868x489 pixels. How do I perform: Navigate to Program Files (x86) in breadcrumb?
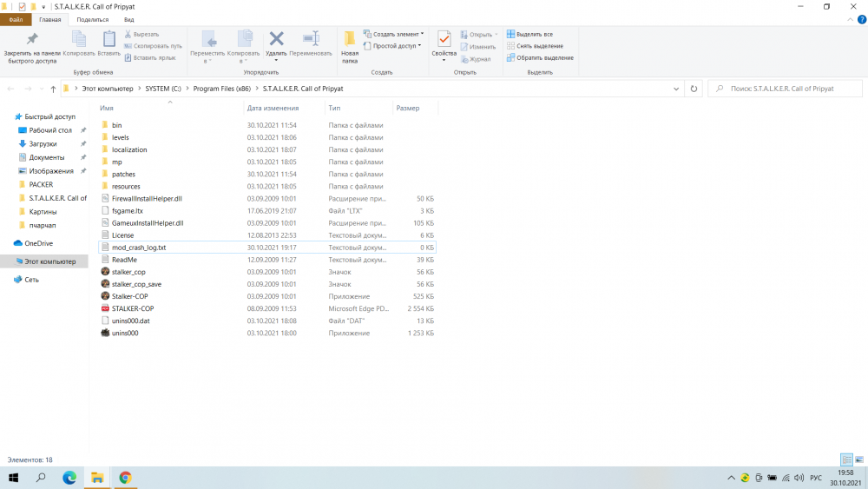220,89
